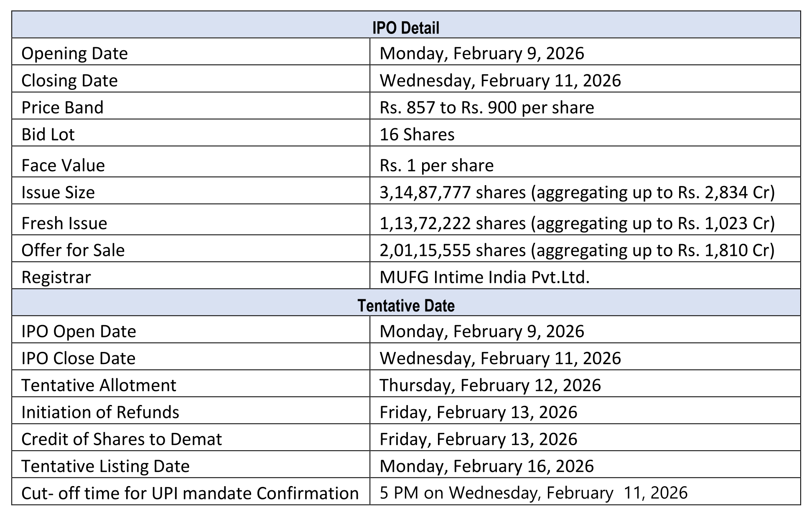
Task: Click the Tentative Date header
Action: point(405,306)
